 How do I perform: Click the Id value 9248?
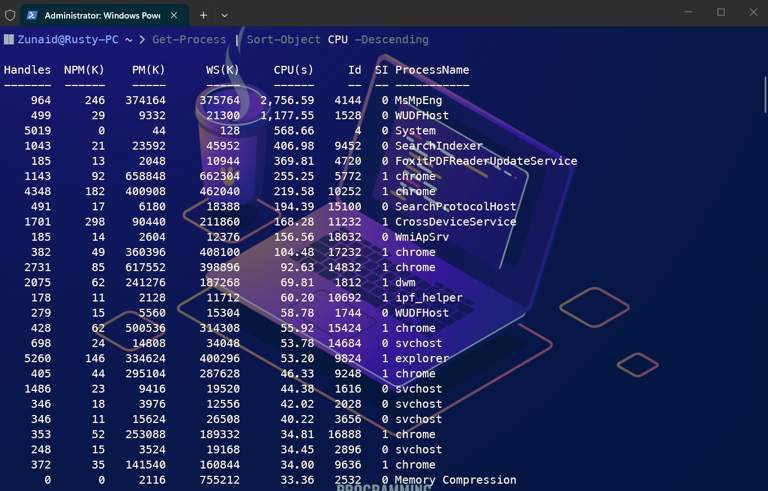click(x=348, y=374)
